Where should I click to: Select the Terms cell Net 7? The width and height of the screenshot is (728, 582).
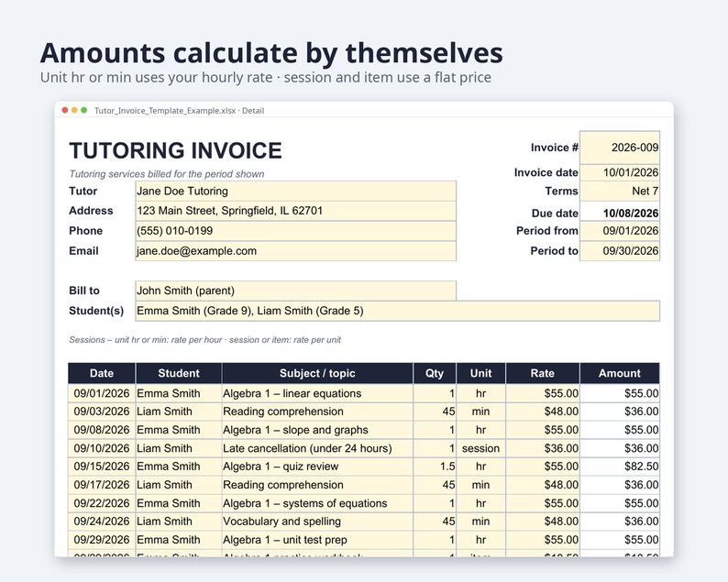coord(620,192)
